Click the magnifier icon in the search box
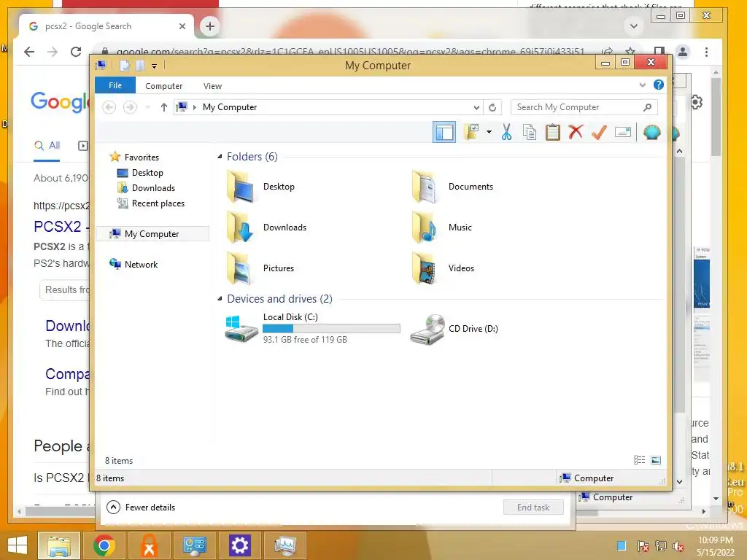The width and height of the screenshot is (747, 560). pos(647,107)
